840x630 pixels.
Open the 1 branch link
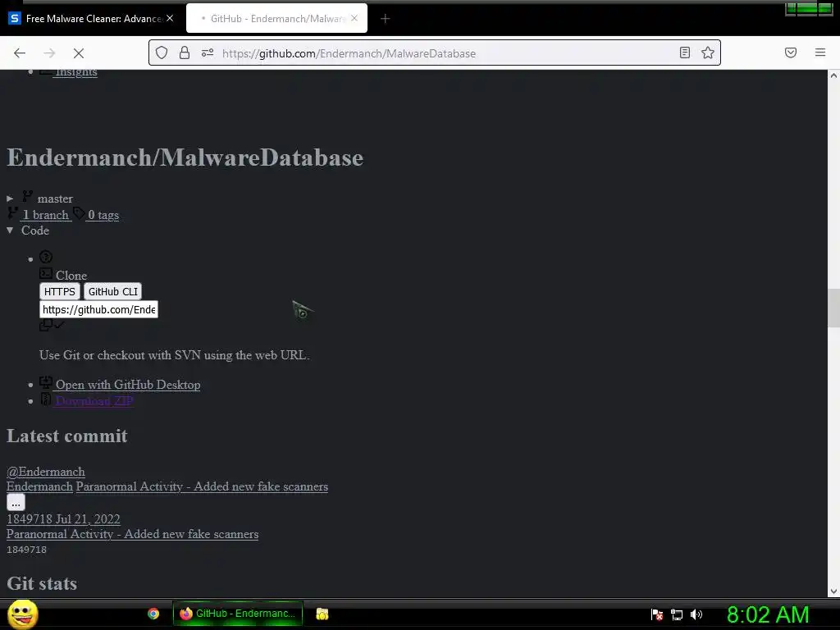[46, 216]
